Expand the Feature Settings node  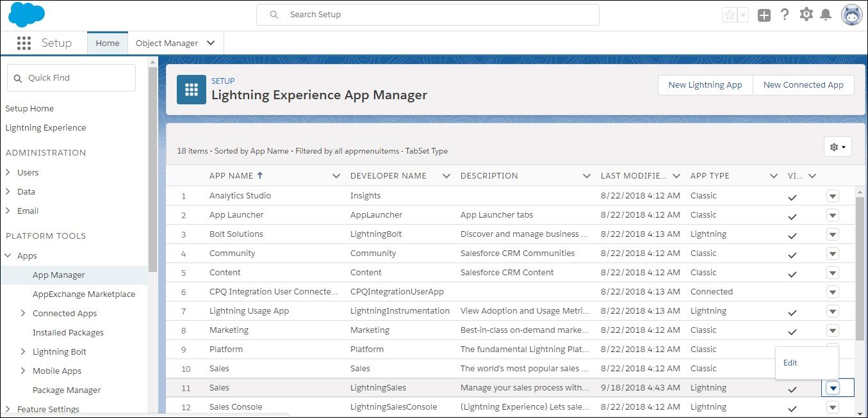pos(8,409)
